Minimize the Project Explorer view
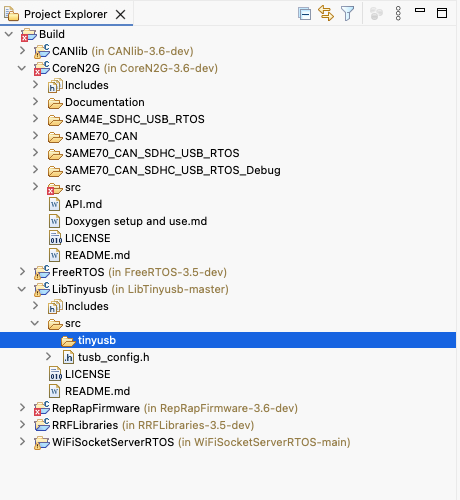 point(420,10)
